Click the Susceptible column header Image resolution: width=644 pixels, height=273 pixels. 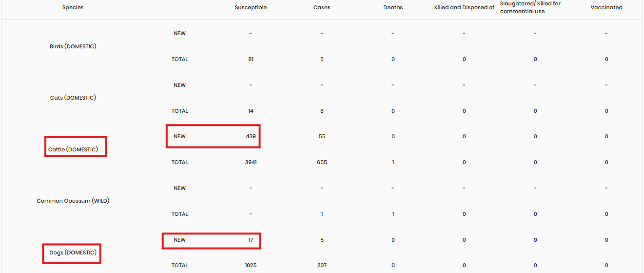click(251, 7)
